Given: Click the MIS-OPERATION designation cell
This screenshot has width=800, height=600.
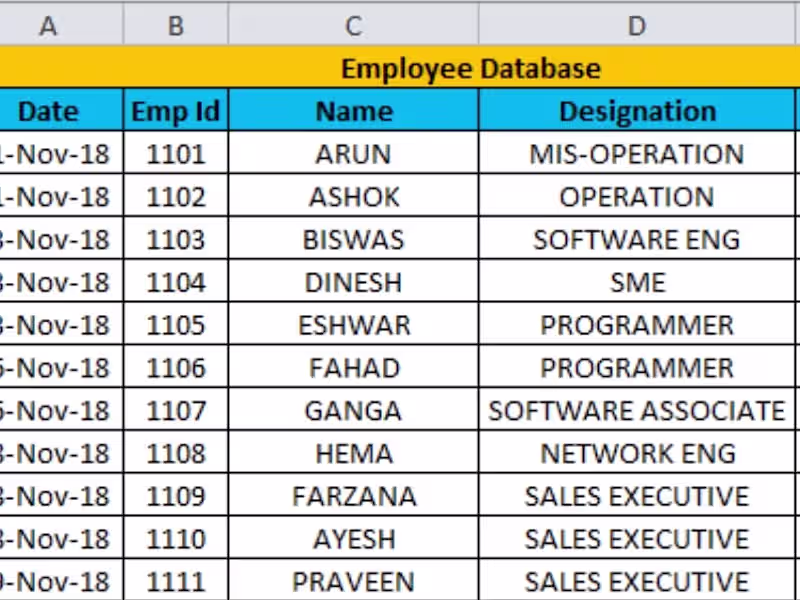Looking at the screenshot, I should click(636, 154).
